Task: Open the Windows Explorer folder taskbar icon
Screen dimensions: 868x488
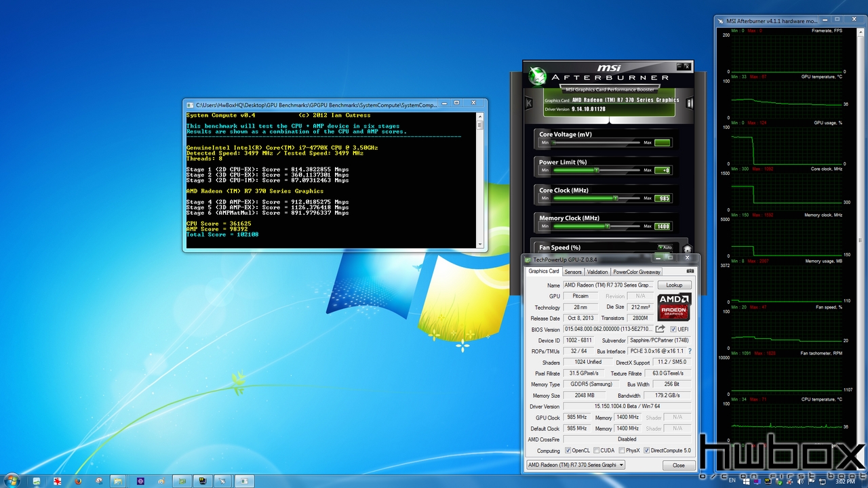Action: [x=117, y=481]
